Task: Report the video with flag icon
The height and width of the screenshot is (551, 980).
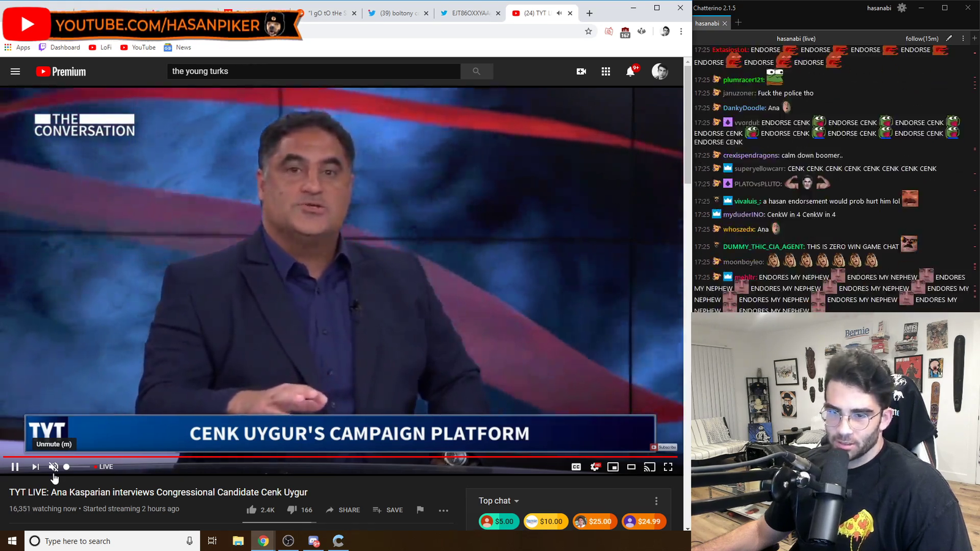Action: (x=420, y=509)
